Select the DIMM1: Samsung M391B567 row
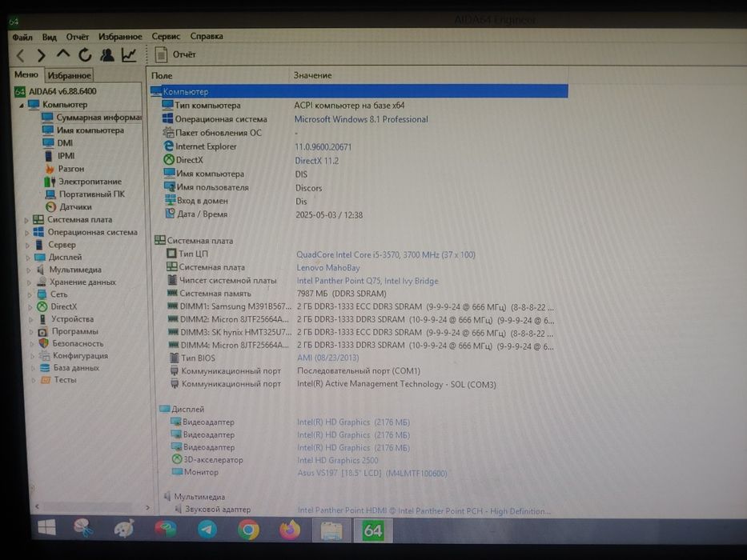Viewport: 747px width, 560px height. point(360,306)
